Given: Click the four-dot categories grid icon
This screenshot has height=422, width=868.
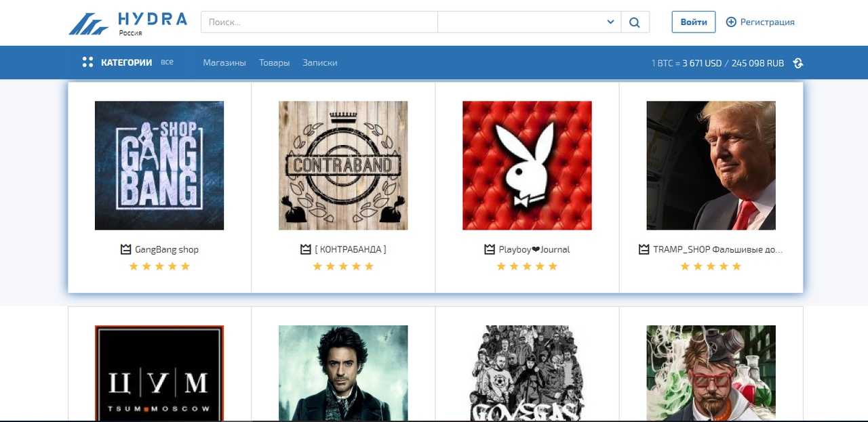Looking at the screenshot, I should (87, 62).
